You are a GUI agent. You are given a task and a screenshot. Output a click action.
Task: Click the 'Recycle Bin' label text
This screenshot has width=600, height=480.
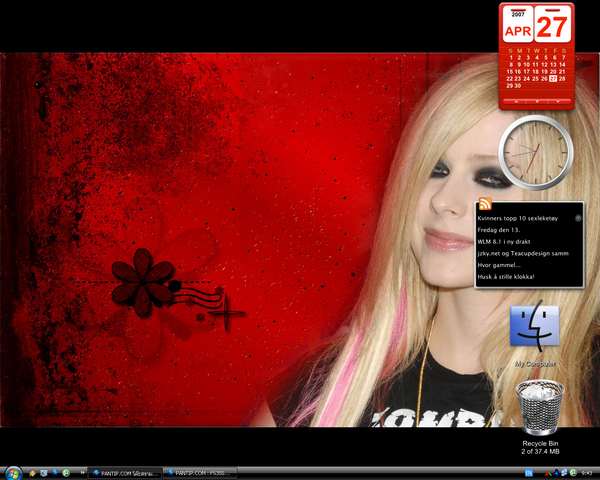pyautogui.click(x=540, y=443)
